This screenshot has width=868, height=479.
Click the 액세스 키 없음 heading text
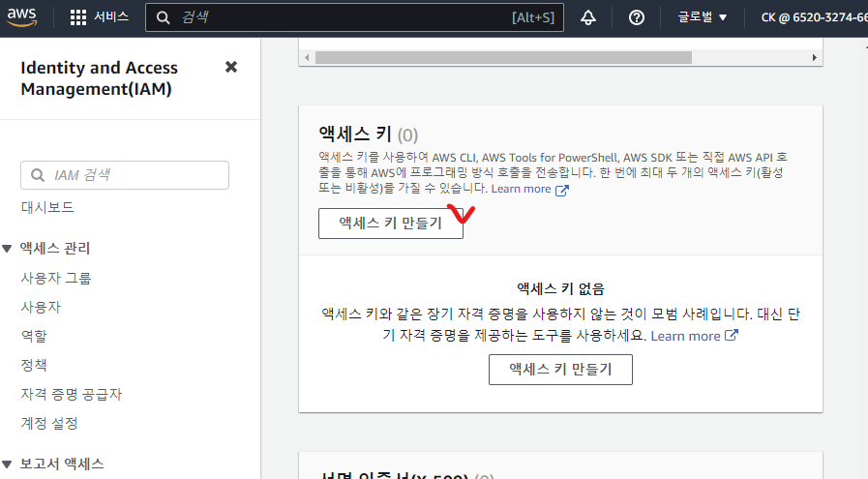click(561, 288)
